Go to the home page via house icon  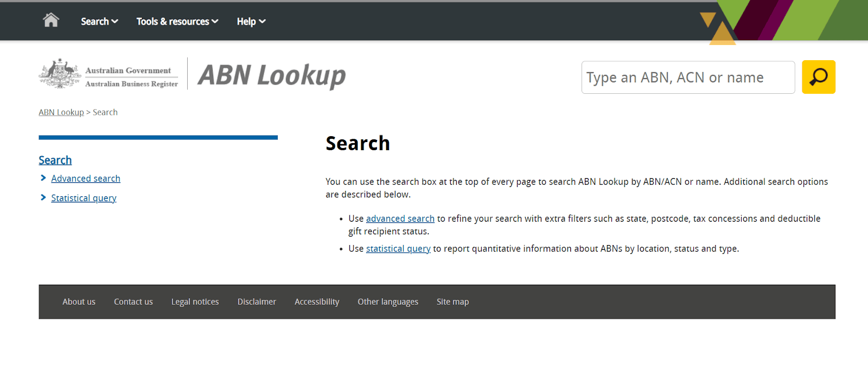click(51, 20)
